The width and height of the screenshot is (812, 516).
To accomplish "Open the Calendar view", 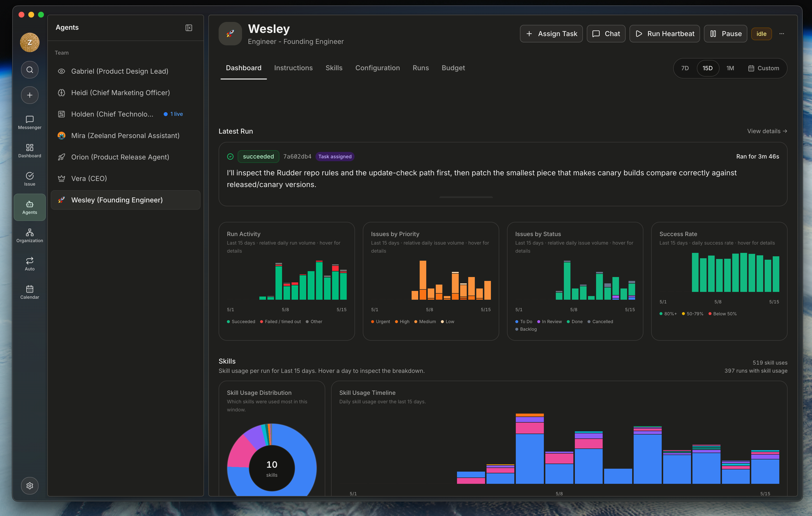I will point(30,292).
